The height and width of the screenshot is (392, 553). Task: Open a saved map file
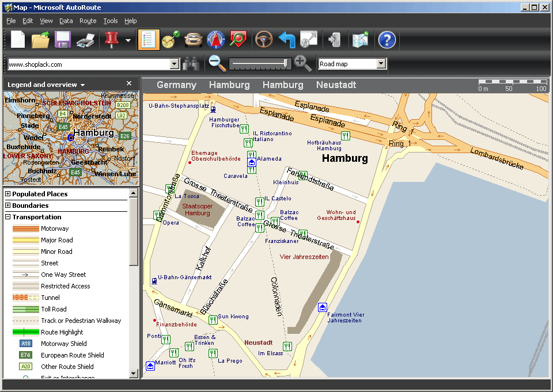click(x=40, y=40)
